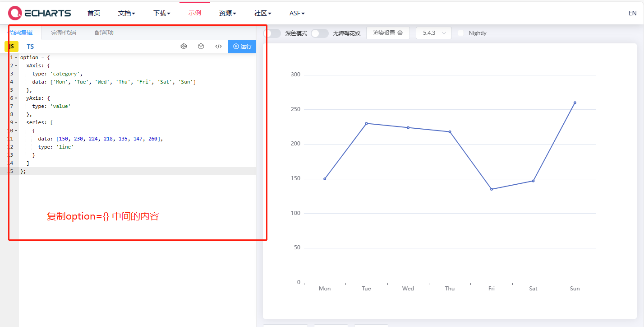The height and width of the screenshot is (327, 644).
Task: Select the 代码编辑 tab
Action: pos(21,33)
